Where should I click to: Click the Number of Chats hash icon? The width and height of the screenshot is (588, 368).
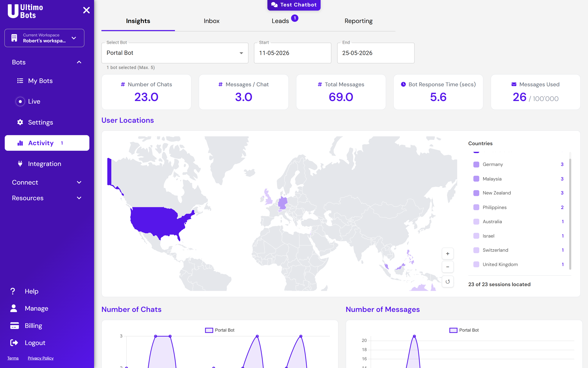[123, 84]
